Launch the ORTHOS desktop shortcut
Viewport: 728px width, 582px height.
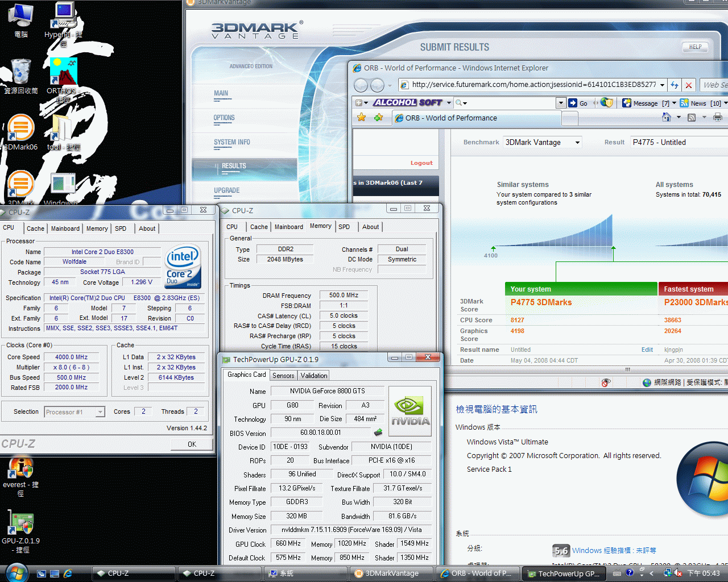(x=63, y=80)
